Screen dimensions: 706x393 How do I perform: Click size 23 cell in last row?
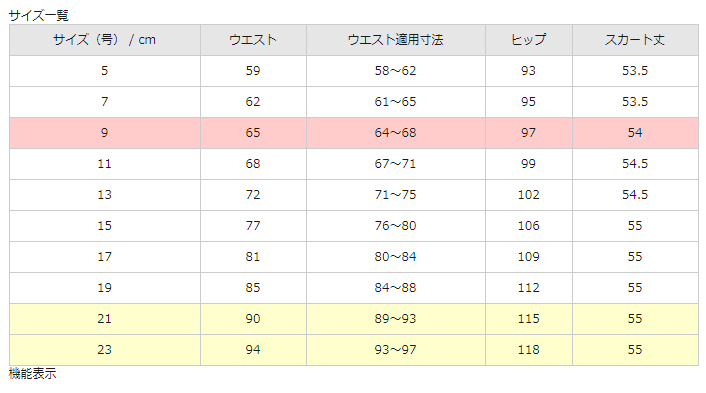point(104,350)
